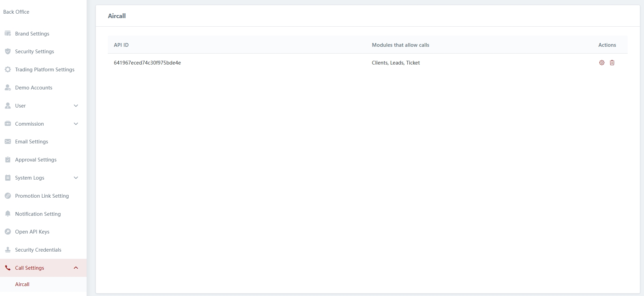The width and height of the screenshot is (644, 296).
Task: Expand the System Logs chevron
Action: pyautogui.click(x=76, y=178)
